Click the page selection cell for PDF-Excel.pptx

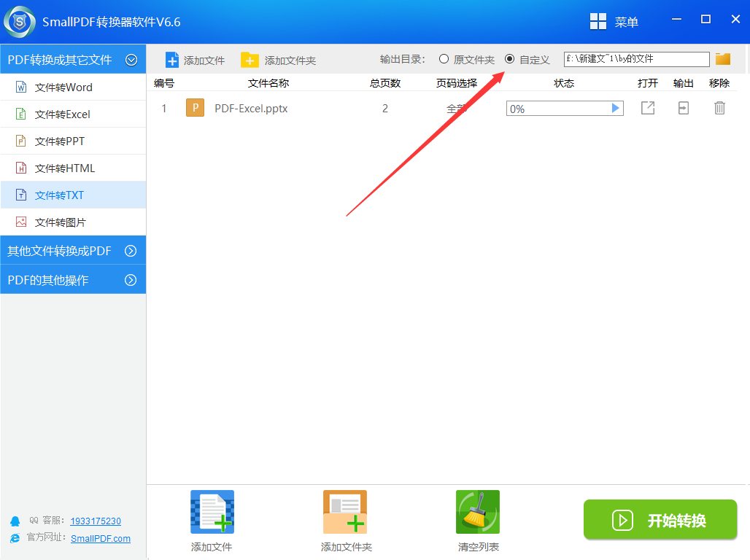pos(457,109)
